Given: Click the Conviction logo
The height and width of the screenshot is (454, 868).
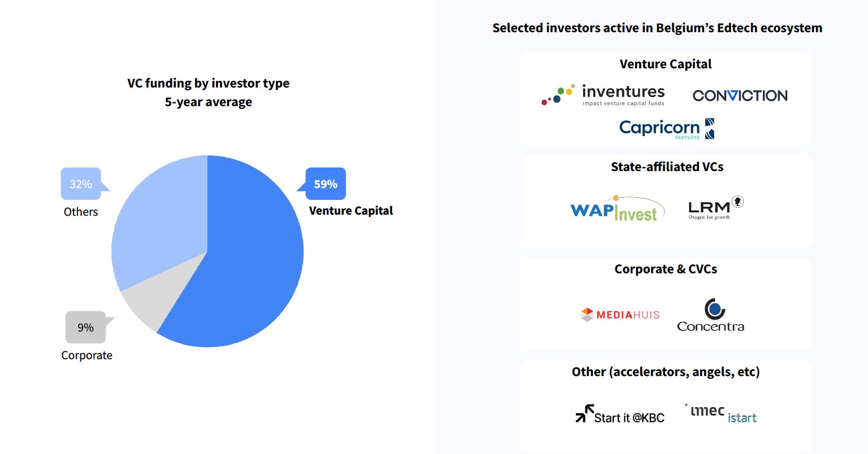Looking at the screenshot, I should click(x=740, y=95).
